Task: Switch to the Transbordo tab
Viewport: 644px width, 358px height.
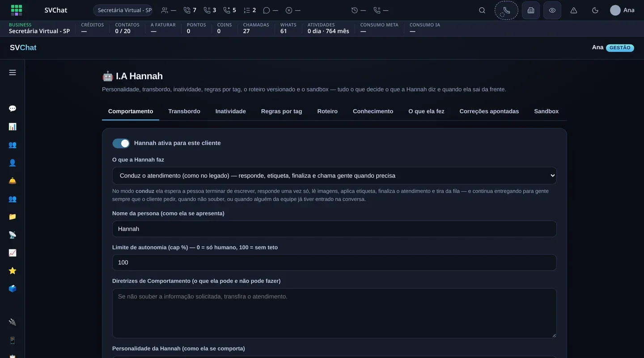Action: tap(184, 111)
